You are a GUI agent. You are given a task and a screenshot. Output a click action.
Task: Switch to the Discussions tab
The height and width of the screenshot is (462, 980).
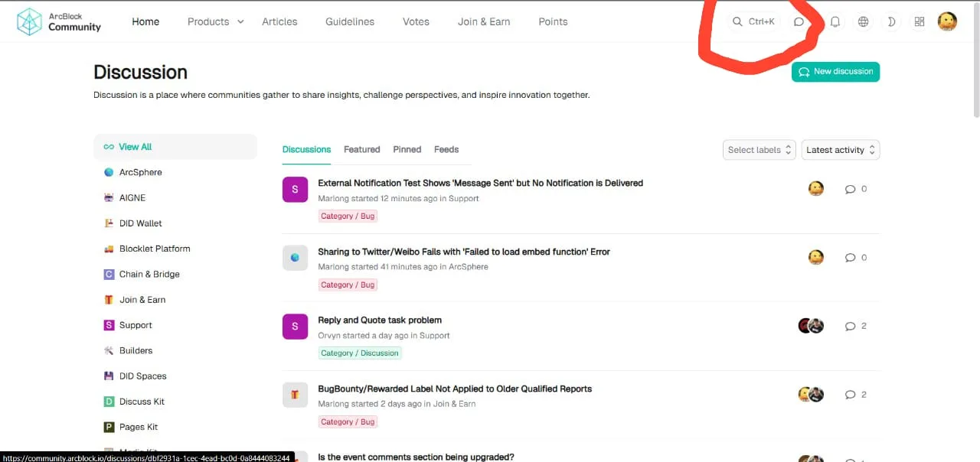(306, 150)
